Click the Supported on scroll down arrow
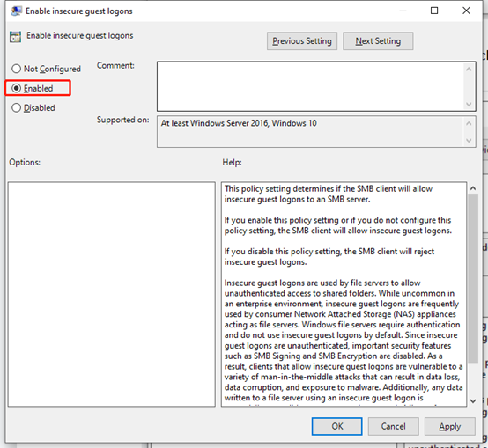Screen dimensions: 488x448 (x=469, y=141)
